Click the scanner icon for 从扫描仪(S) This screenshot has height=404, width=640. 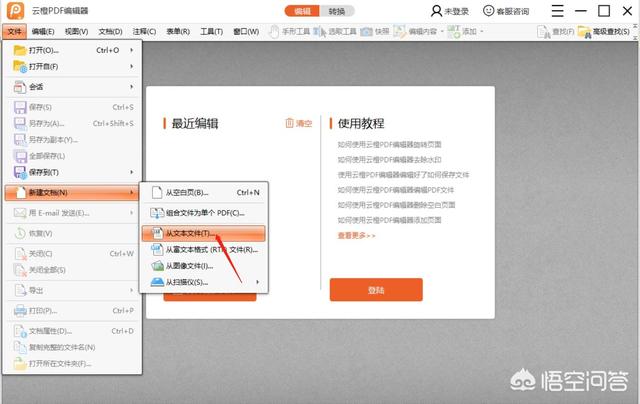coord(157,282)
